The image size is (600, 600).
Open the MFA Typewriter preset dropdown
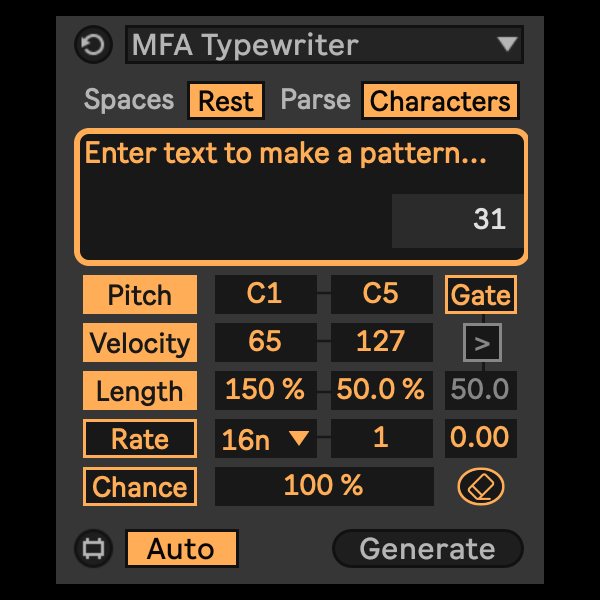point(324,45)
